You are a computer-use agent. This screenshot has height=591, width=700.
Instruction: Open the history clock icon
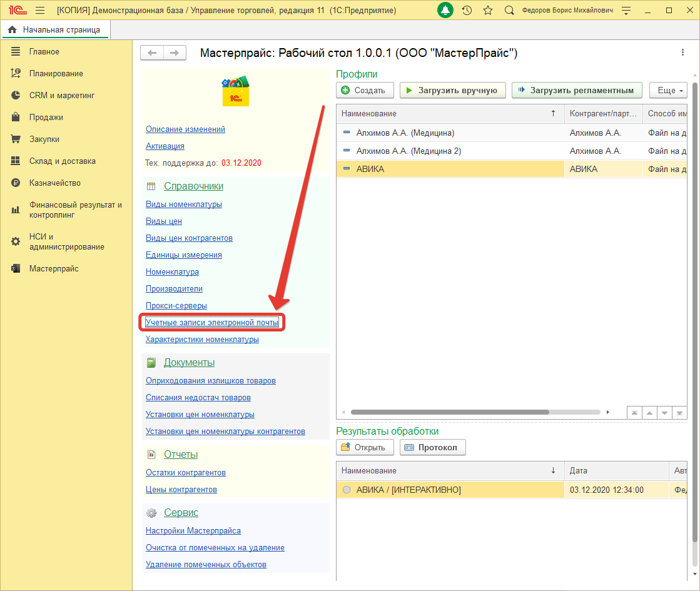pyautogui.click(x=467, y=11)
